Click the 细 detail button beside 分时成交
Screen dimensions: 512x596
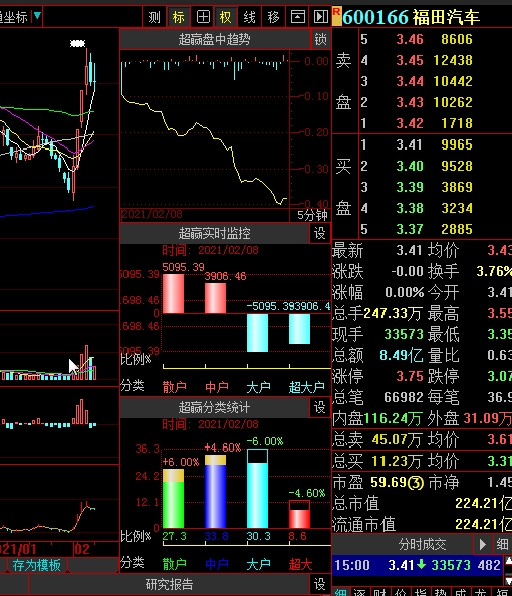click(x=502, y=544)
